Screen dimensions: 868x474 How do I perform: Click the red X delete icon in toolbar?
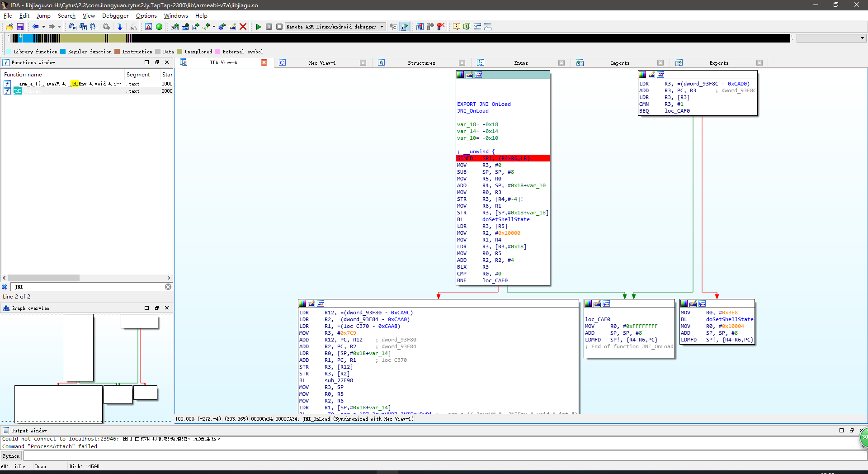(243, 27)
